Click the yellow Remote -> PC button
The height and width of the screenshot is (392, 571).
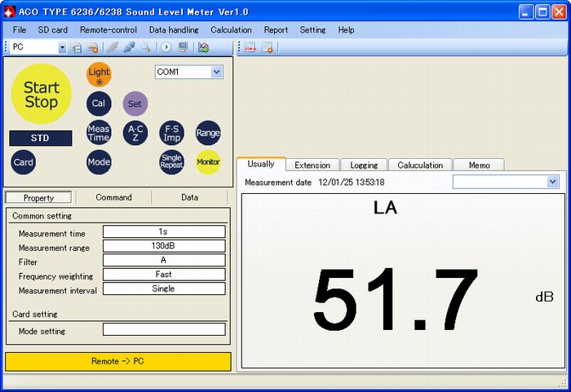pos(118,361)
